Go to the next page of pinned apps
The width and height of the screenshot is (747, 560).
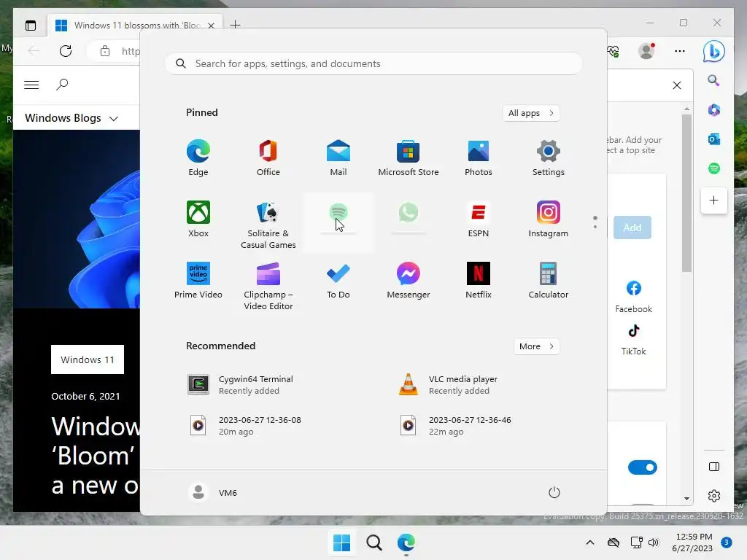pos(595,227)
